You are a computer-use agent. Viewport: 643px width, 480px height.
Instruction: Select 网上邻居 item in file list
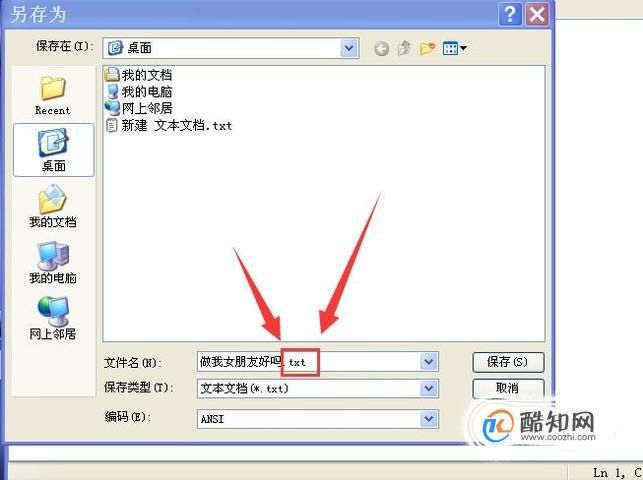click(x=139, y=108)
